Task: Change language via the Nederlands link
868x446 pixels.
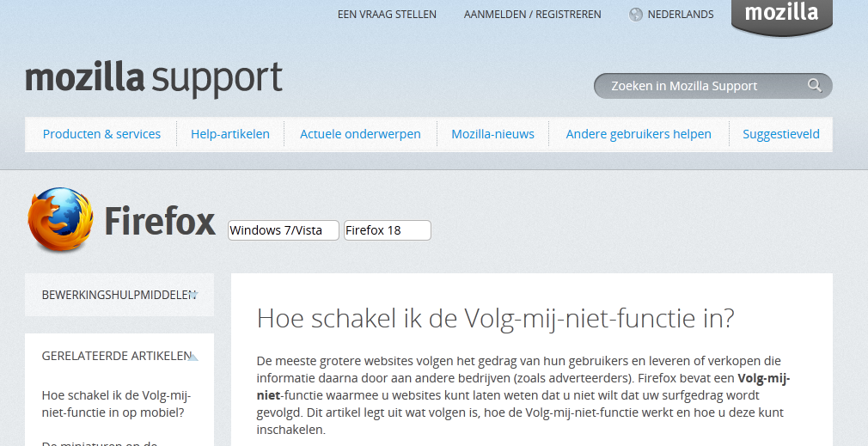Action: (680, 15)
